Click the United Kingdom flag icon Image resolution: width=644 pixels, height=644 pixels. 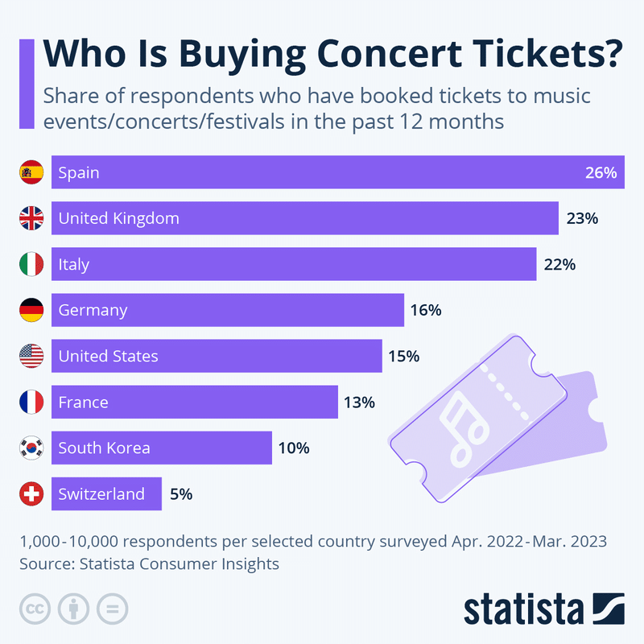31,218
